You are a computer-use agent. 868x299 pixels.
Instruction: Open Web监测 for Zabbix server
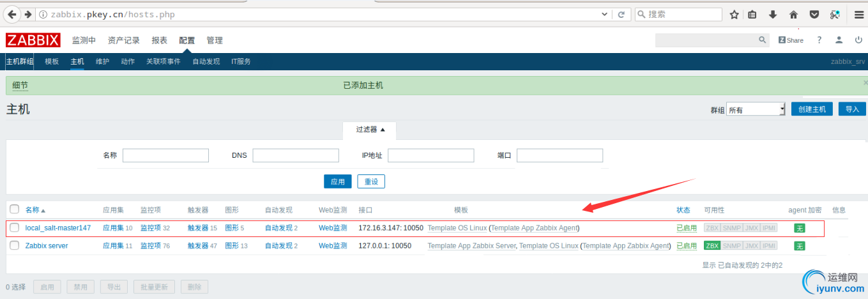click(333, 245)
